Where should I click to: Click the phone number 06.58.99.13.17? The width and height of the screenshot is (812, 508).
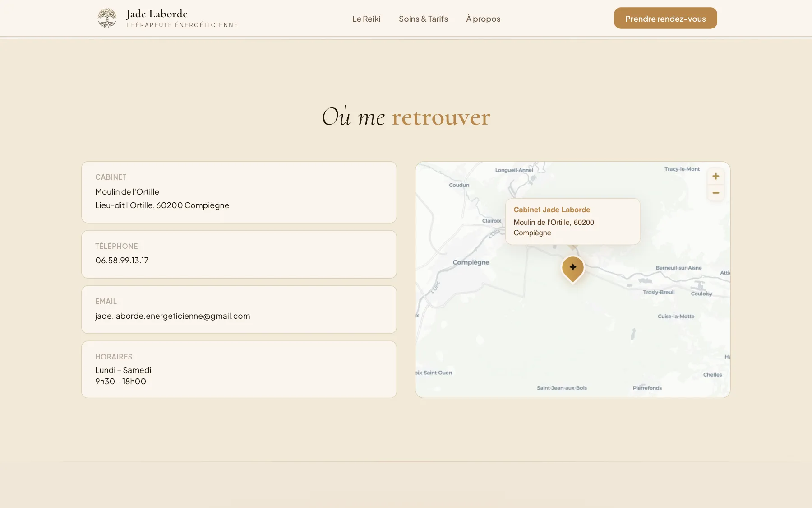(122, 260)
